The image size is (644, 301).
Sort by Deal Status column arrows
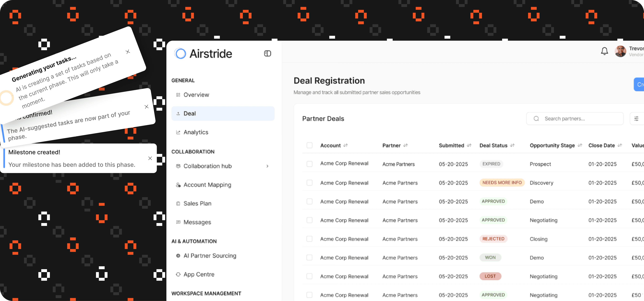point(512,145)
